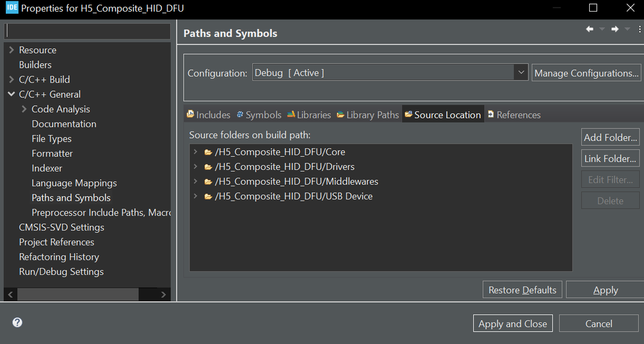Open the forward history dropdown arrow
The width and height of the screenshot is (644, 344).
[627, 29]
